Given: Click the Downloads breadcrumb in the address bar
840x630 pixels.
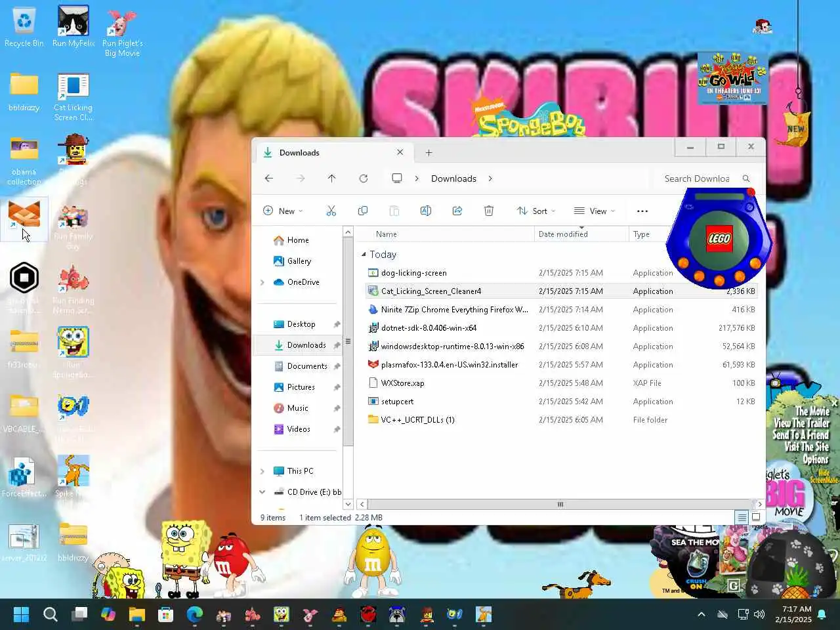Looking at the screenshot, I should tap(453, 178).
